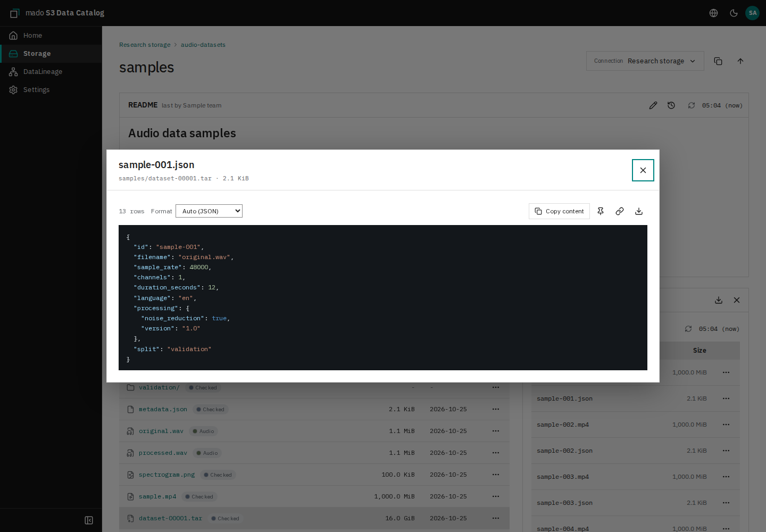Viewport: 766px width, 532px height.
Task: Edit the README with pencil icon
Action: click(653, 105)
